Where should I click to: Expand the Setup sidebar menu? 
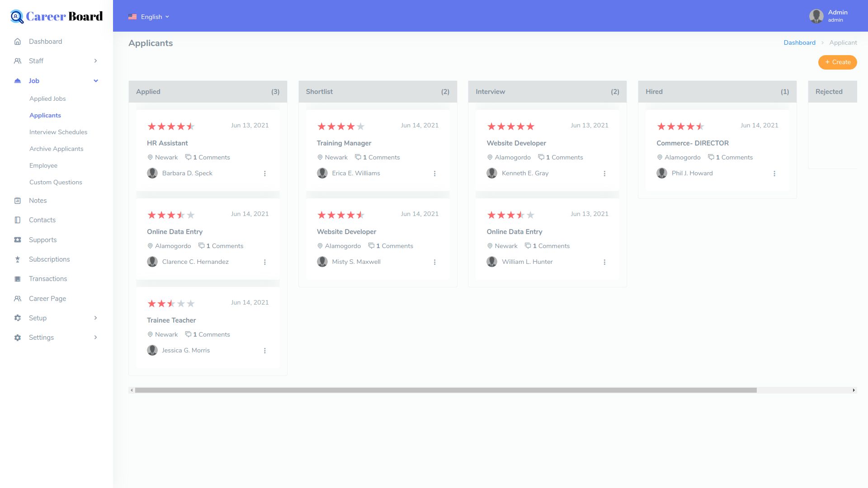click(95, 318)
